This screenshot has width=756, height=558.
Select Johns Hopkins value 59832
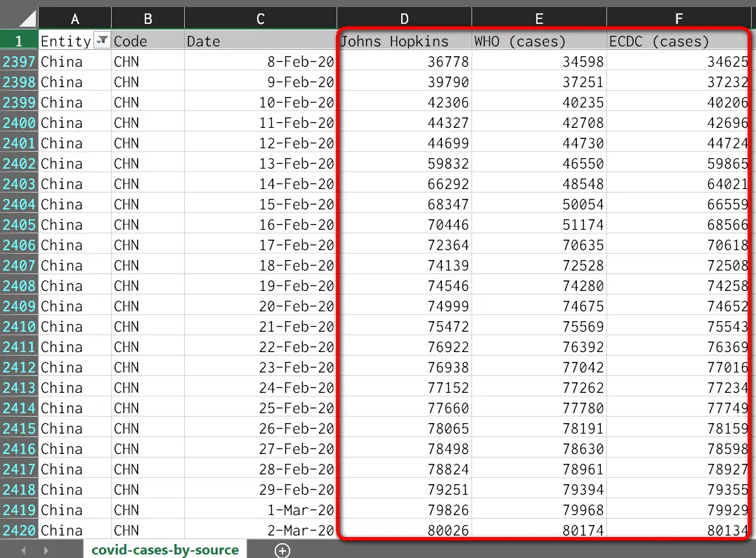pos(404,164)
